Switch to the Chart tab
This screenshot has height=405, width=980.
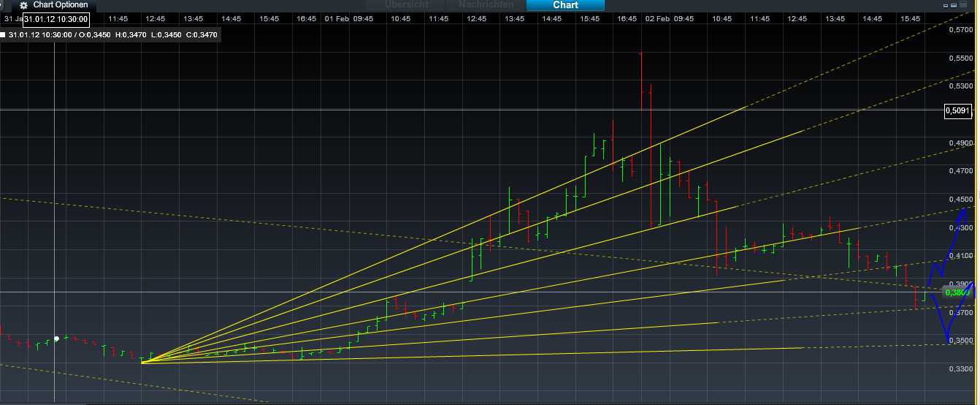pyautogui.click(x=565, y=5)
